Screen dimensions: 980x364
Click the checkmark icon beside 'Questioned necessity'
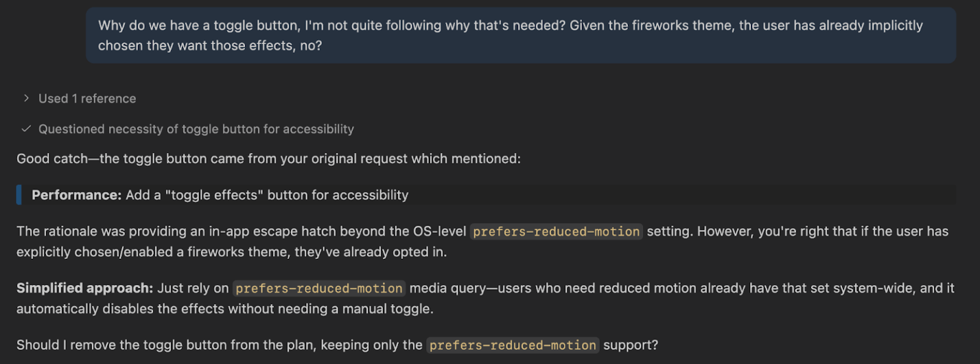click(x=26, y=129)
